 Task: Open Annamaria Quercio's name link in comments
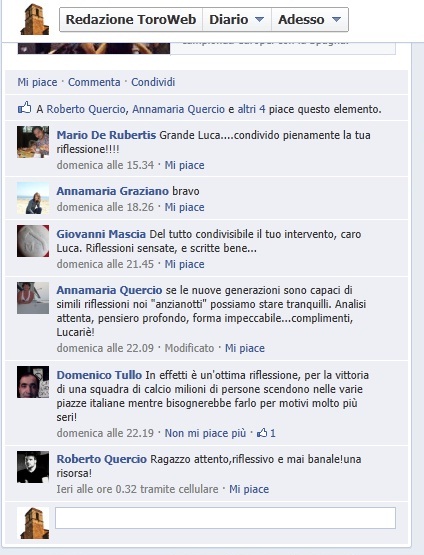pos(109,290)
